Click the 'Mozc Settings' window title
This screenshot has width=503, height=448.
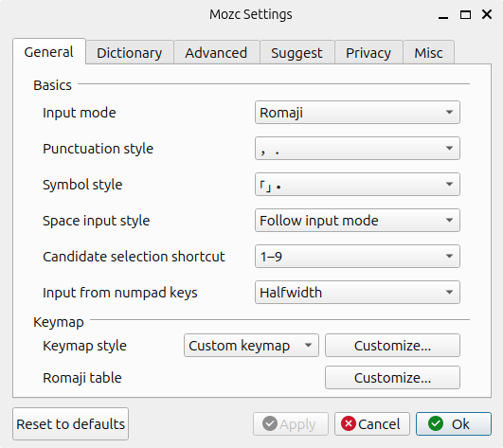251,14
